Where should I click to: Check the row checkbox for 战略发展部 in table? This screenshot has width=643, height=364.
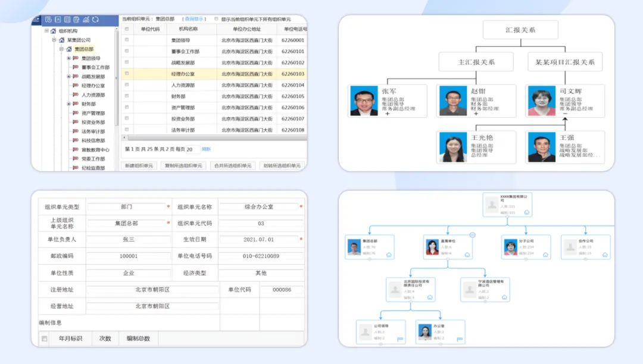[x=127, y=62]
